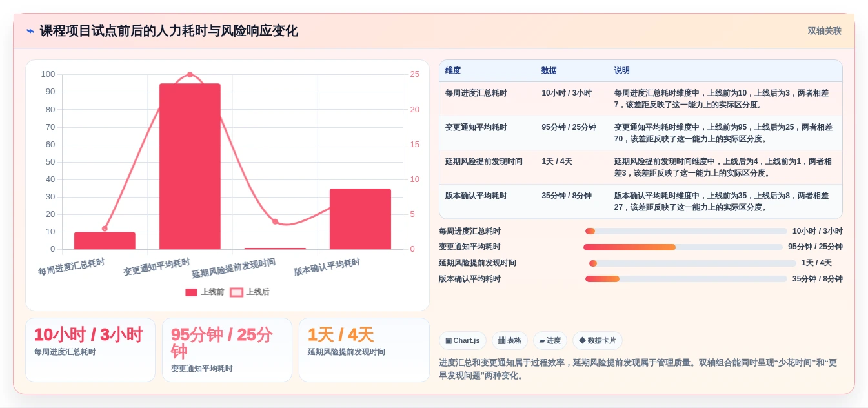Click the 版本确认平均耗时 bar in chart
Screen dimensions: 868x408
(x=360, y=219)
